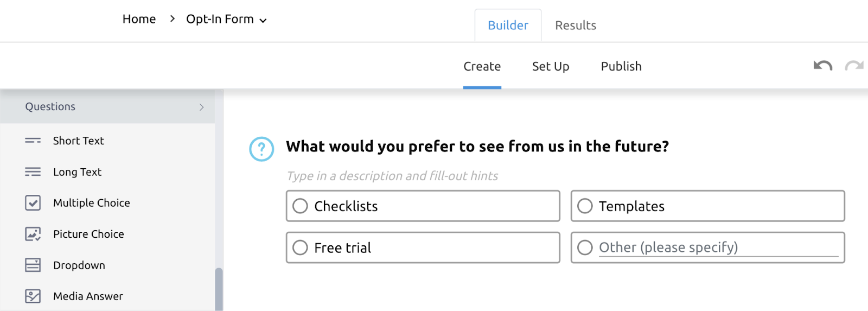868x311 pixels.
Task: Click the redo arrow icon
Action: 854,66
